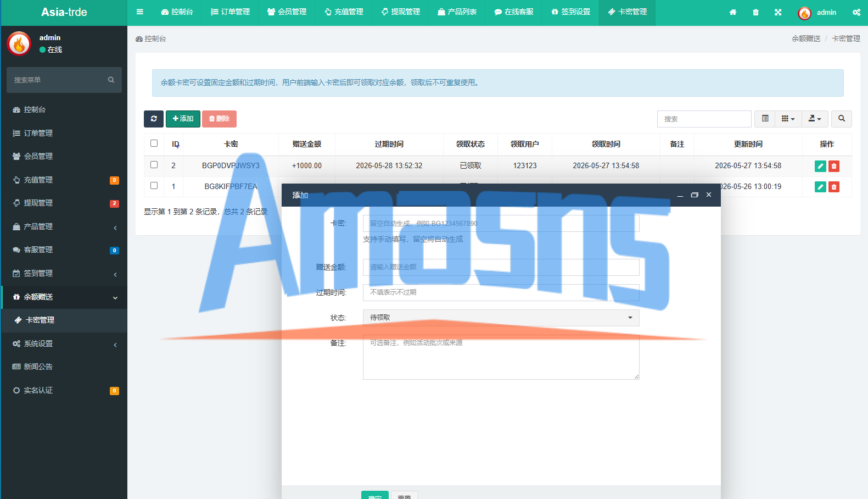Open 新闻公告 in the sidebar

pyautogui.click(x=64, y=367)
